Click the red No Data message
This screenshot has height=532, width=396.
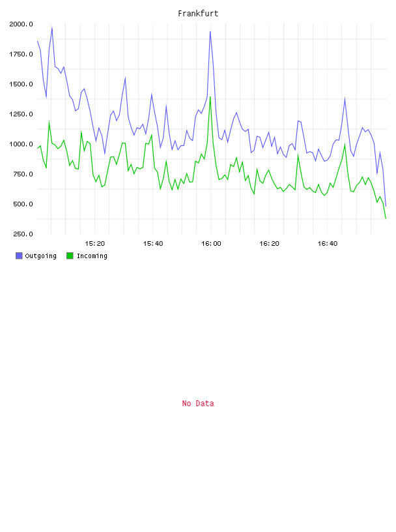[198, 404]
